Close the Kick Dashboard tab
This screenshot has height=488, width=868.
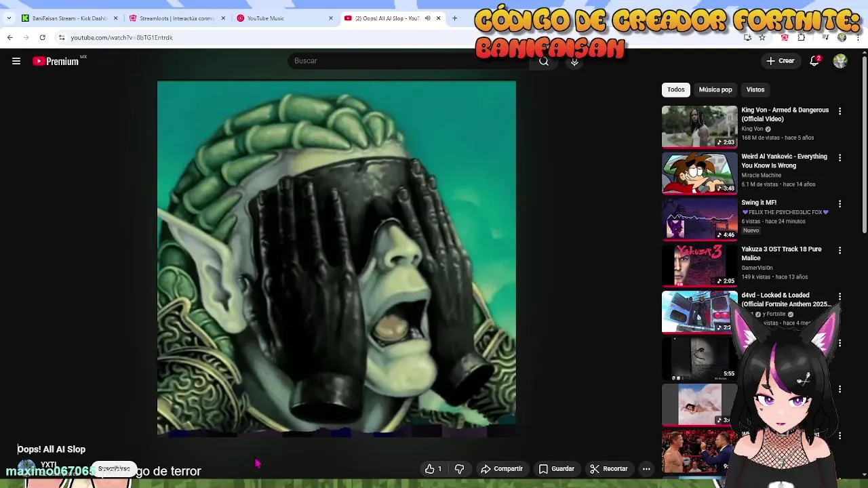pos(116,18)
